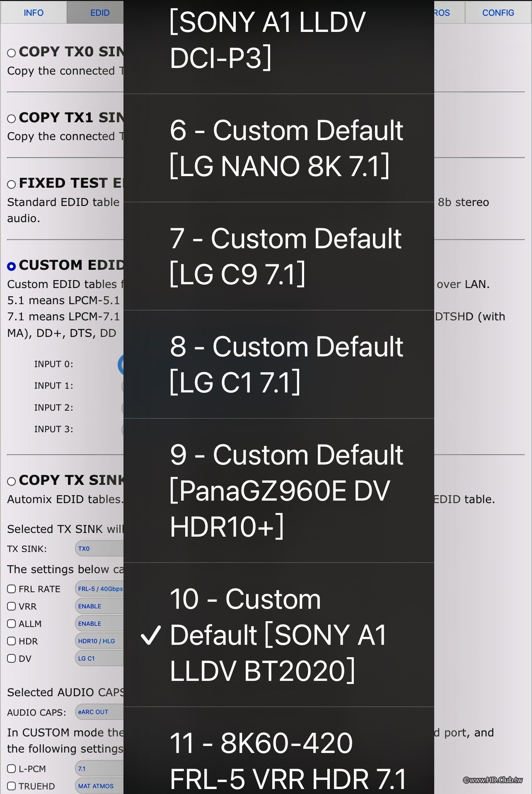This screenshot has height=794, width=532.
Task: Select the COPY TX SINK automix radio
Action: (12, 481)
